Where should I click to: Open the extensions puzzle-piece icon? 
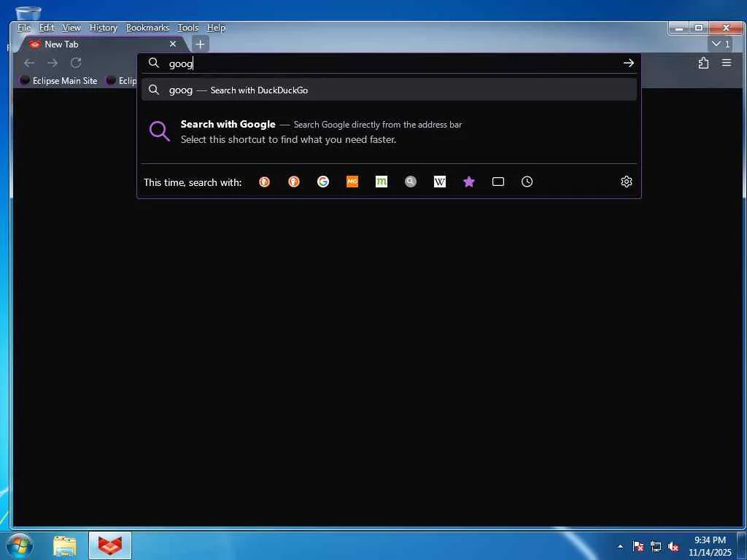click(x=703, y=63)
